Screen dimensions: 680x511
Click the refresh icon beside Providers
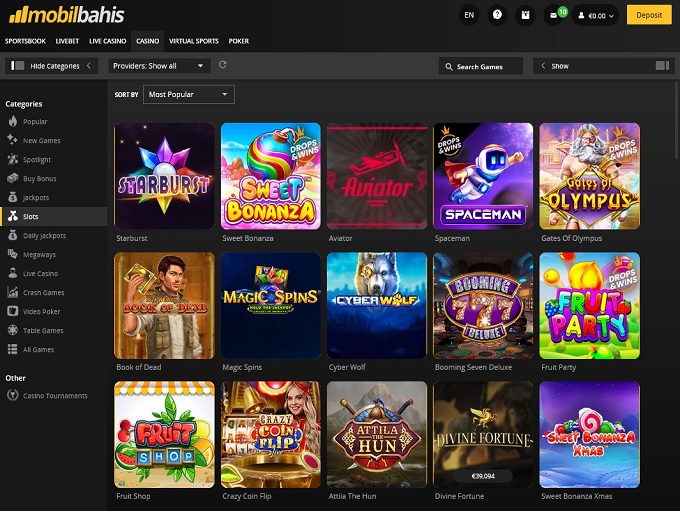click(x=222, y=65)
